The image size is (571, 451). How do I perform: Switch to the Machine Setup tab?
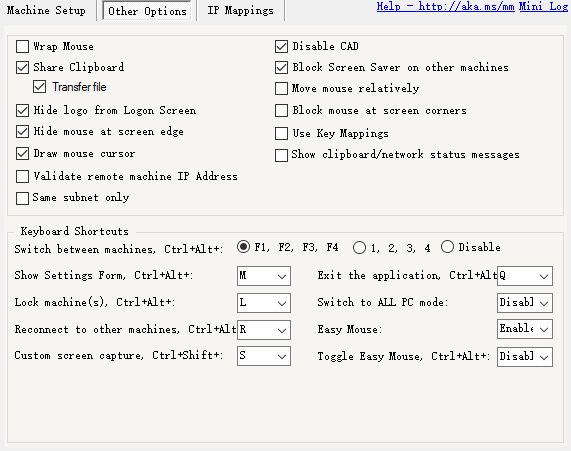point(46,10)
